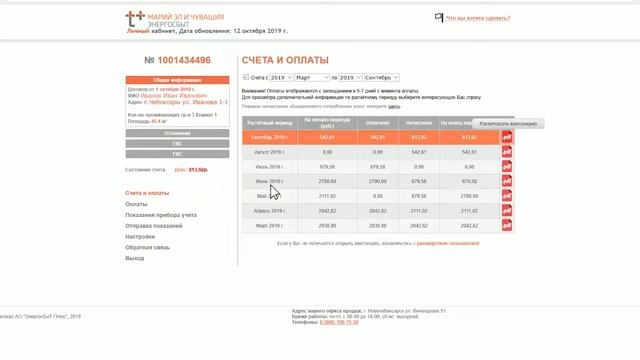The image size is (640, 360).
Task: Select the Март 2019 row label
Action: coord(269,226)
